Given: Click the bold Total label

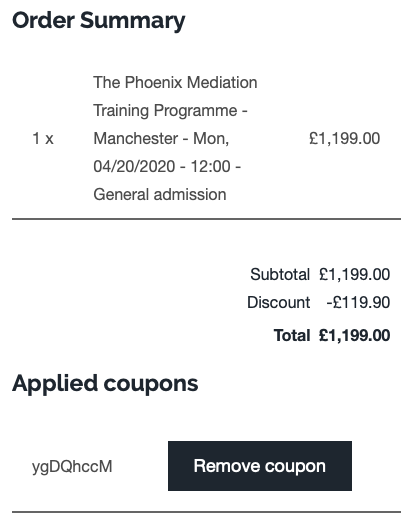Looking at the screenshot, I should 292,335.
